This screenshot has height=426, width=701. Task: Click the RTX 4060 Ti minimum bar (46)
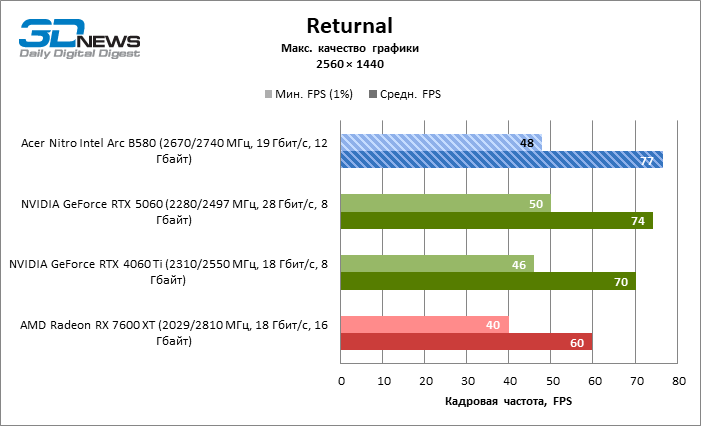[437, 264]
